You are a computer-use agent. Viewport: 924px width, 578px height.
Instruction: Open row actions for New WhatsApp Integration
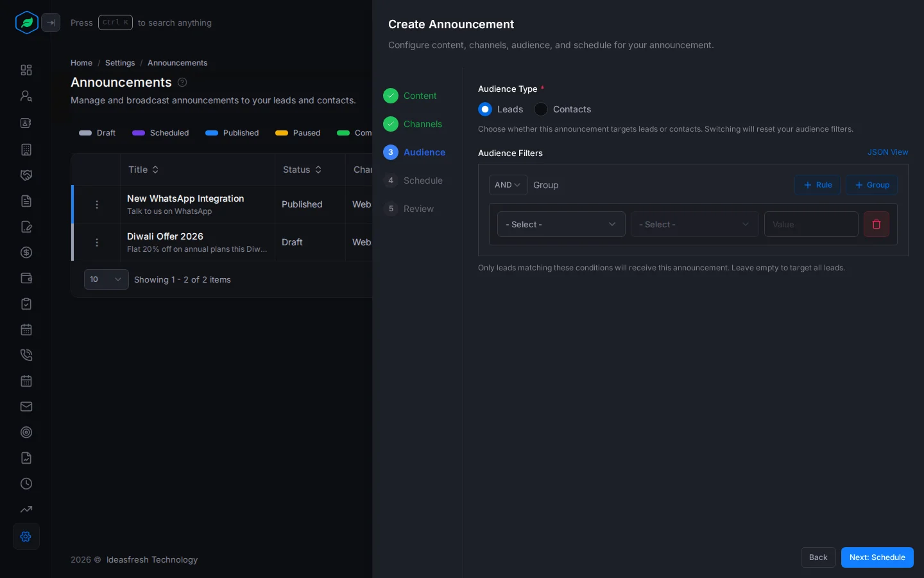point(97,204)
